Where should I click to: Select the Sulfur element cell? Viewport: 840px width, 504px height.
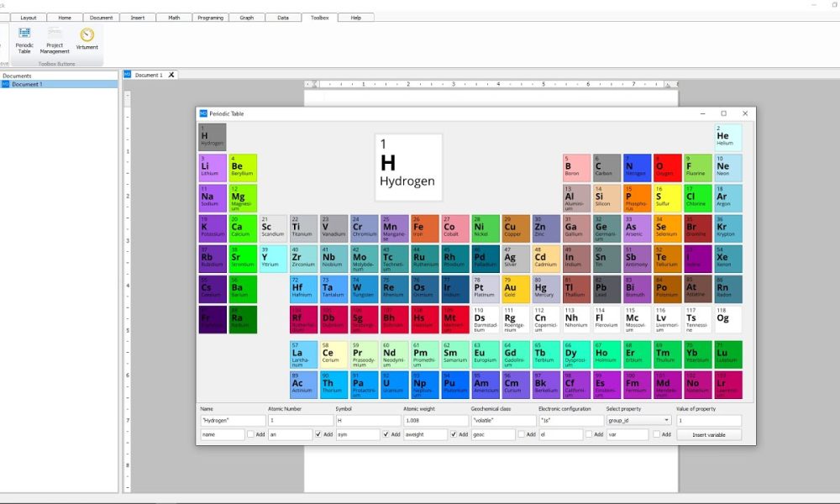pyautogui.click(x=668, y=198)
